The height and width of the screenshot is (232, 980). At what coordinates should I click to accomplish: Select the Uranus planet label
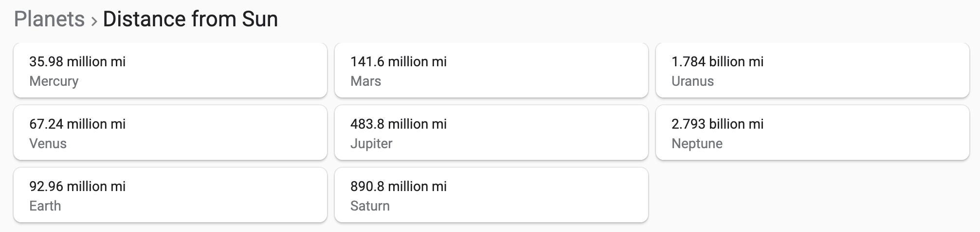coord(692,81)
